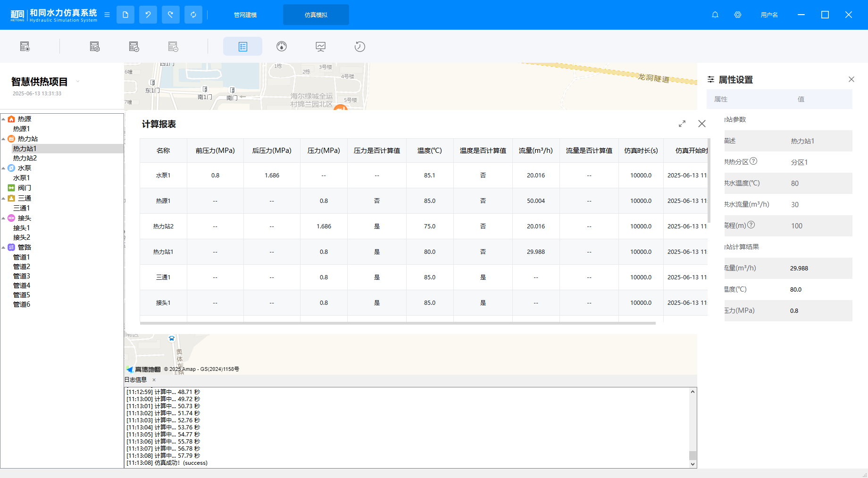Collapse the 管路 tree group

coord(4,248)
